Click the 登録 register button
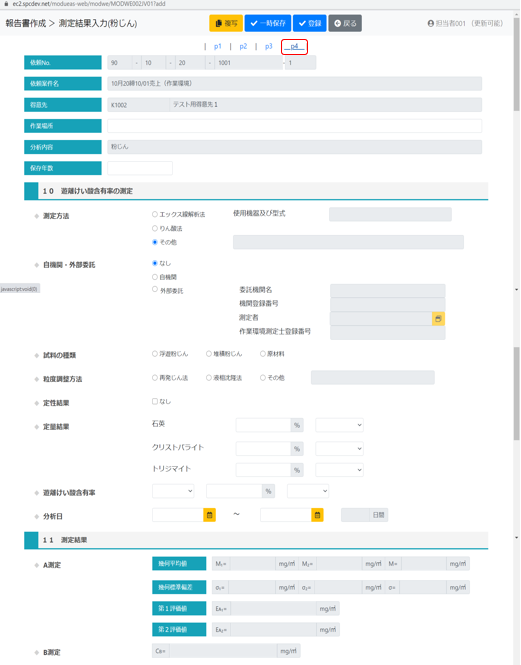 pos(309,23)
